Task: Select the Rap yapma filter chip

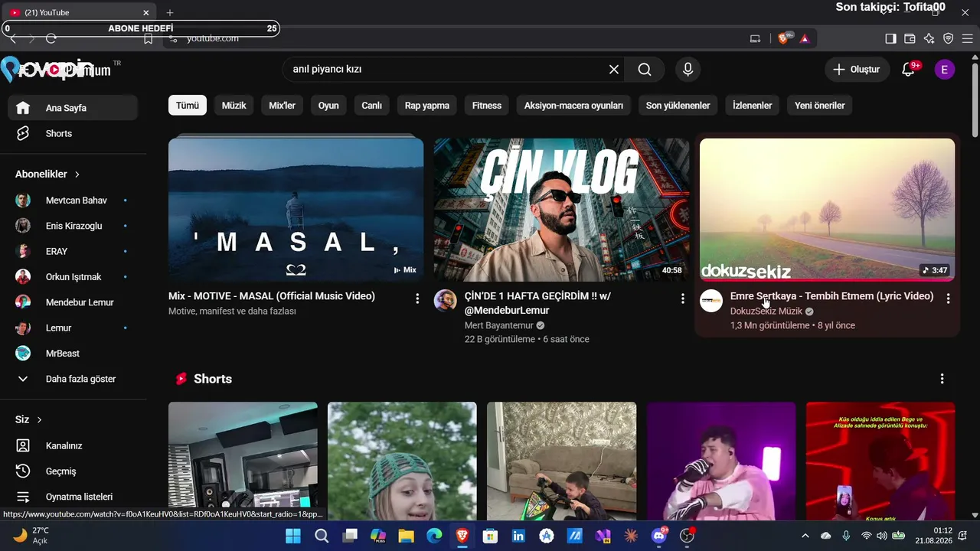Action: 427,106
